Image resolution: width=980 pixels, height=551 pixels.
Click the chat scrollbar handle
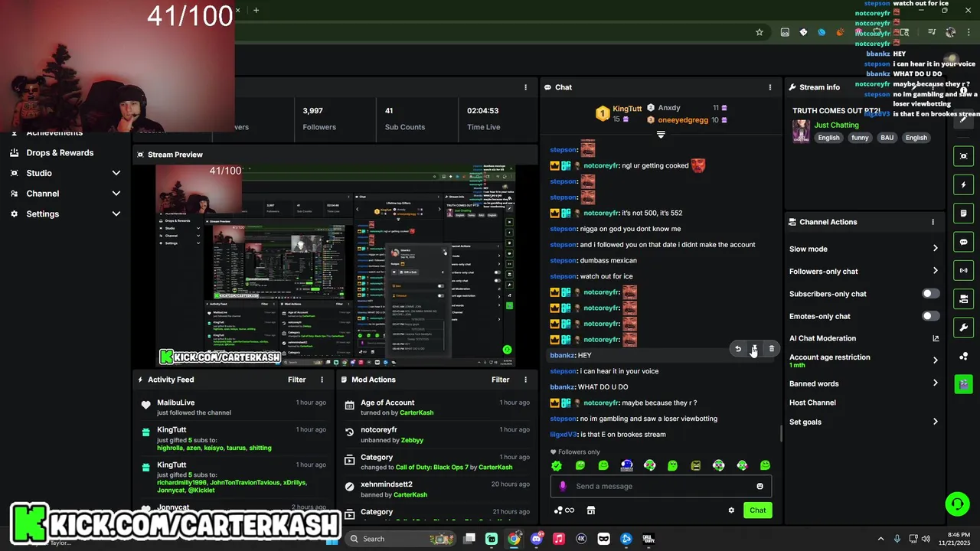coord(781,434)
